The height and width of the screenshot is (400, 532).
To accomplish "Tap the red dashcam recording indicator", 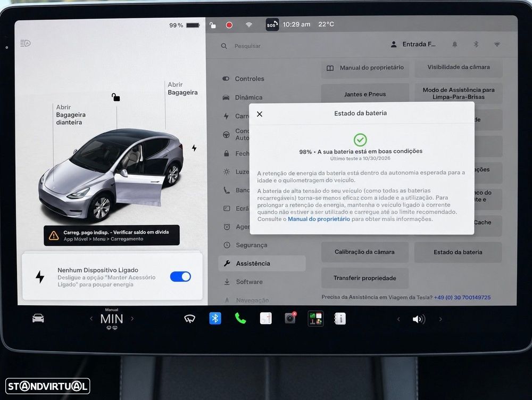I will click(x=229, y=25).
